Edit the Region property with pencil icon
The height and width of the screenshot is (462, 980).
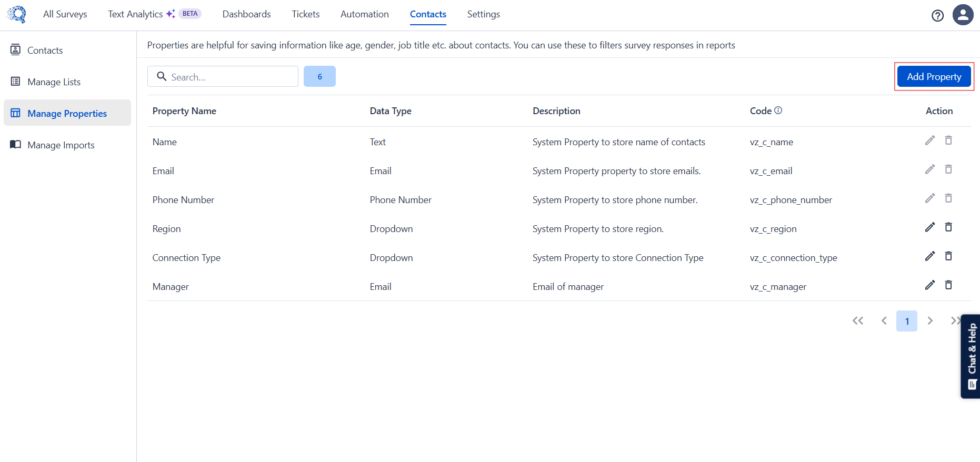930,227
